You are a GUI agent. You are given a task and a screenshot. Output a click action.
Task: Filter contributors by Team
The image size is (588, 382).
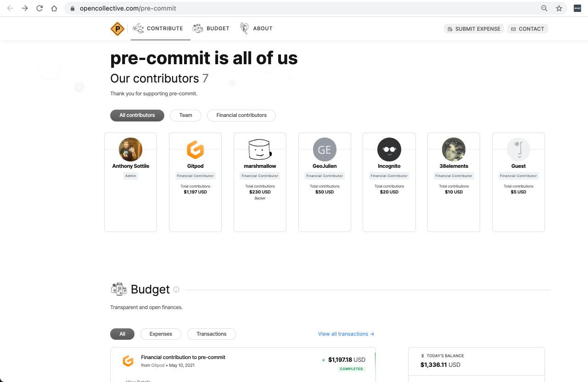[185, 115]
